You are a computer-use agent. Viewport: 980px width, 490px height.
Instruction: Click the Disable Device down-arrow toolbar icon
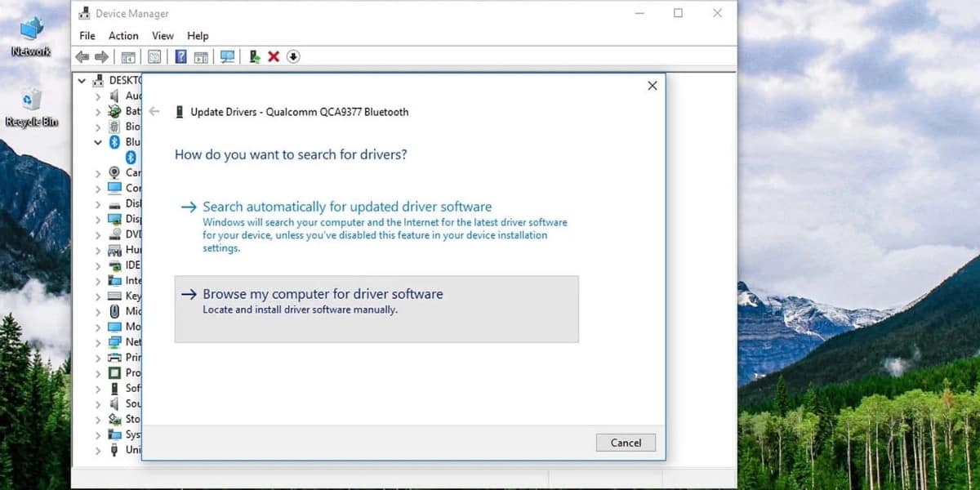point(292,56)
